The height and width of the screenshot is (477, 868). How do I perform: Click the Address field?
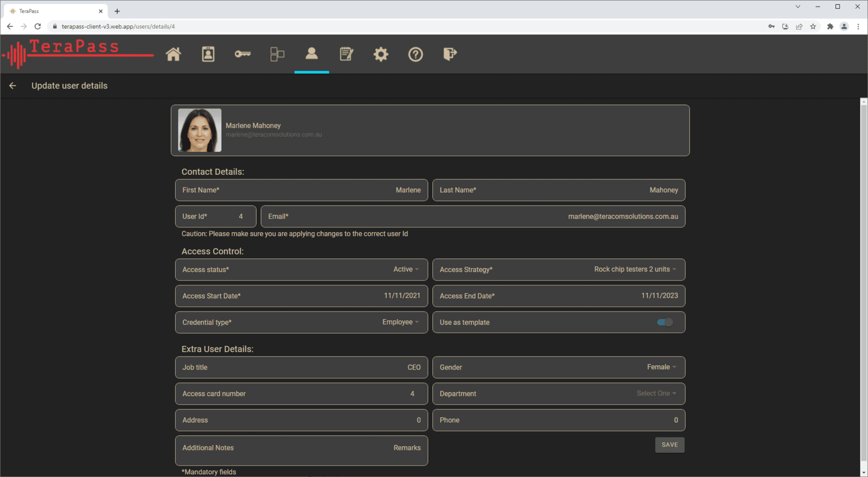pos(301,420)
